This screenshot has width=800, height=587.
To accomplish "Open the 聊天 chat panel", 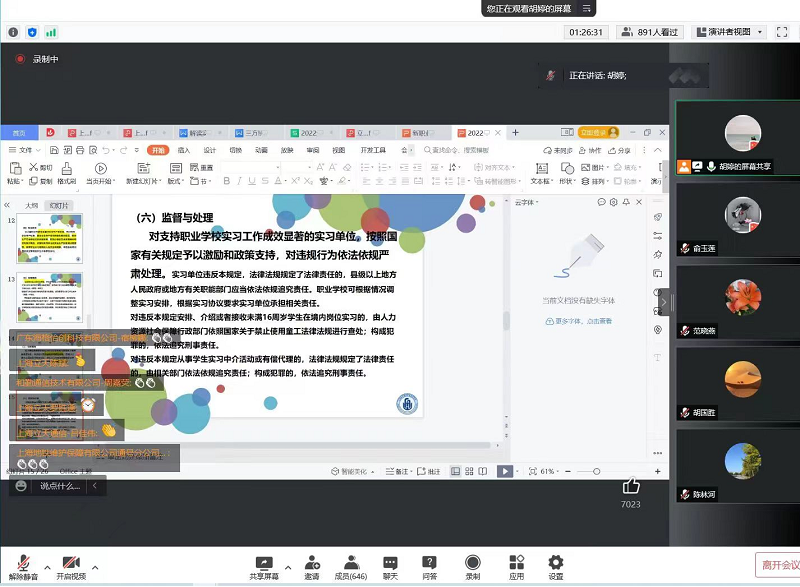I will coord(390,566).
